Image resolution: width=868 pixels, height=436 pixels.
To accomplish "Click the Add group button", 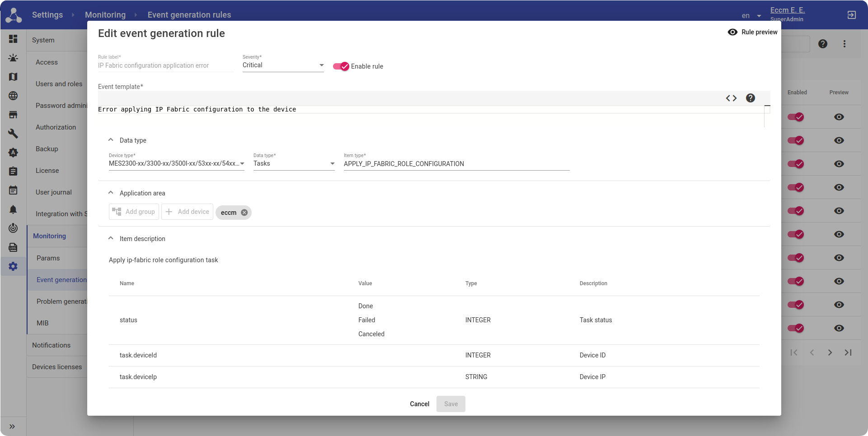I will pyautogui.click(x=134, y=212).
